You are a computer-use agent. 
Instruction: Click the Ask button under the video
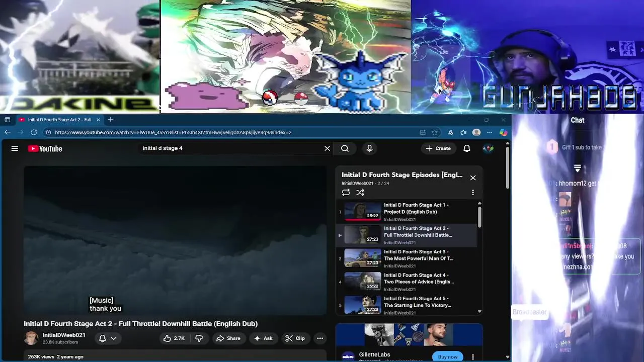pyautogui.click(x=263, y=338)
